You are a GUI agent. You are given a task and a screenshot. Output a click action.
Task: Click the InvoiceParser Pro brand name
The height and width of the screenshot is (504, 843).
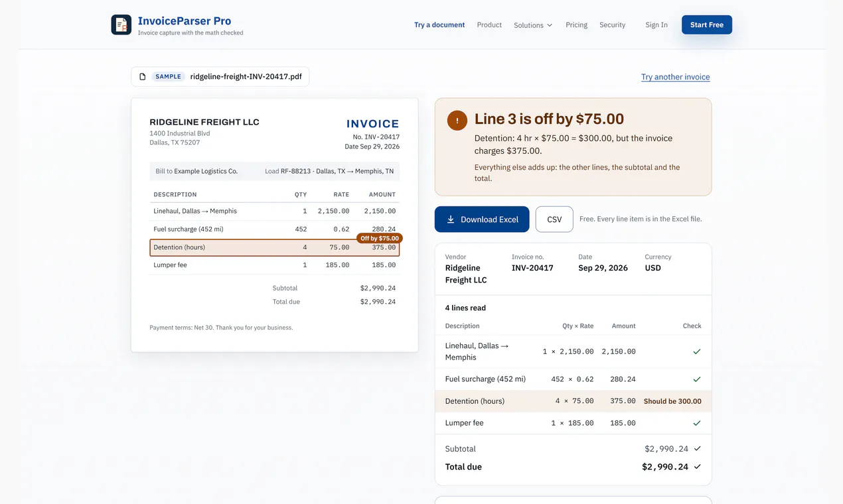185,21
